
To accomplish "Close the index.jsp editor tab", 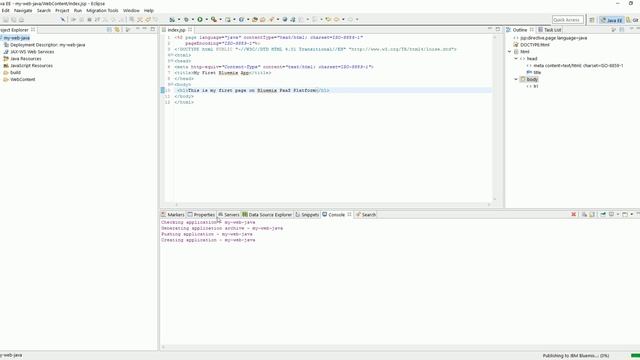I will (x=190, y=30).
